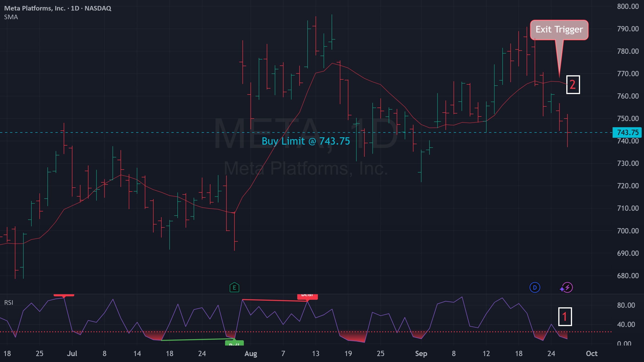
Task: Click the Meta Platforms chart title
Action: click(58, 8)
